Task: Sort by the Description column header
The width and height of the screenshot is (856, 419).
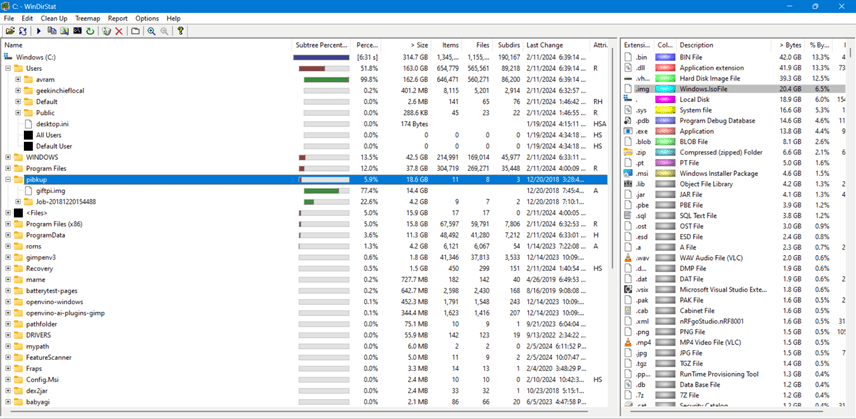Action: point(723,45)
